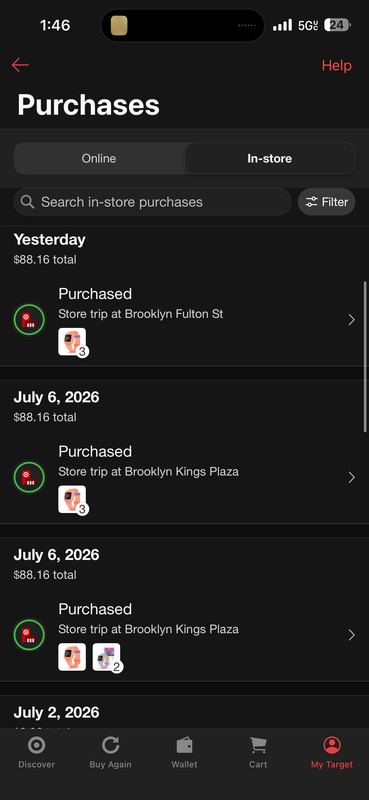Switch to the Online segment

[99, 159]
